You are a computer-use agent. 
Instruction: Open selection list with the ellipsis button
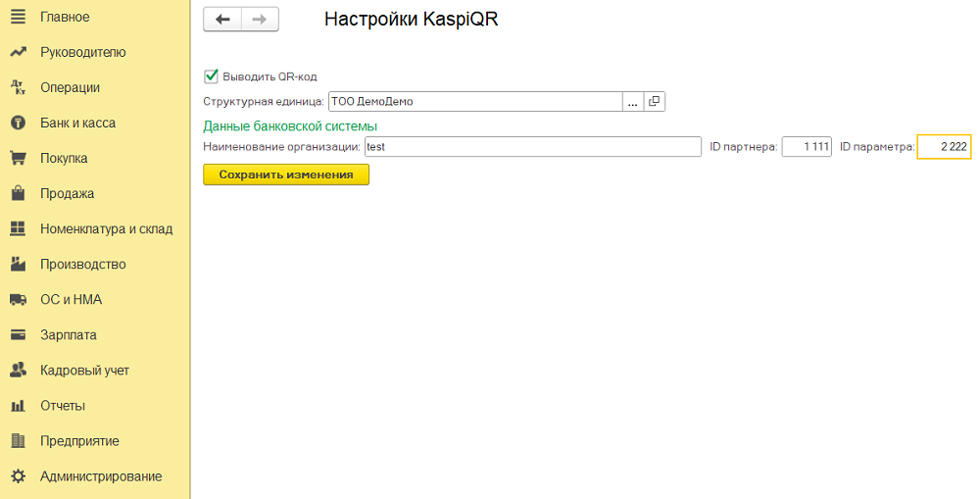[632, 101]
